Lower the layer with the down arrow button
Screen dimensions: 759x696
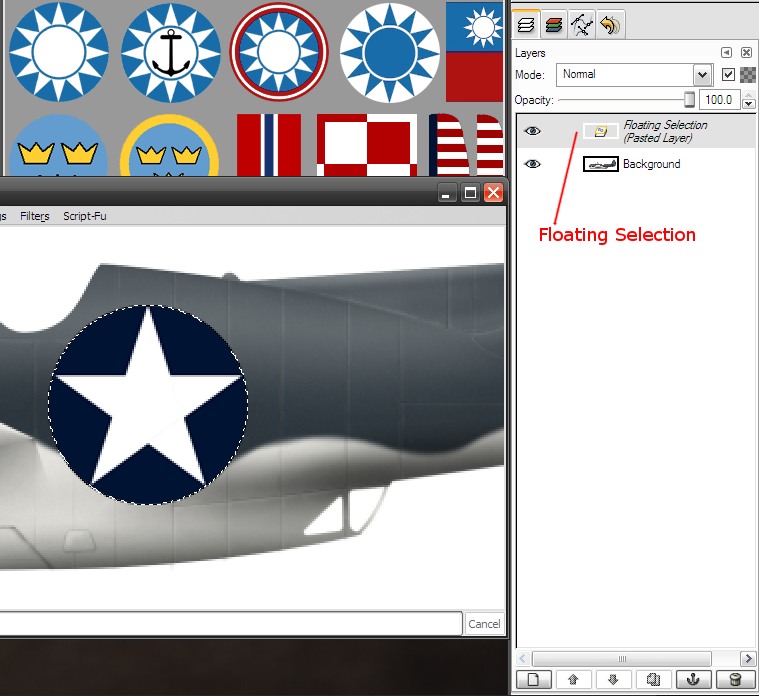click(613, 680)
